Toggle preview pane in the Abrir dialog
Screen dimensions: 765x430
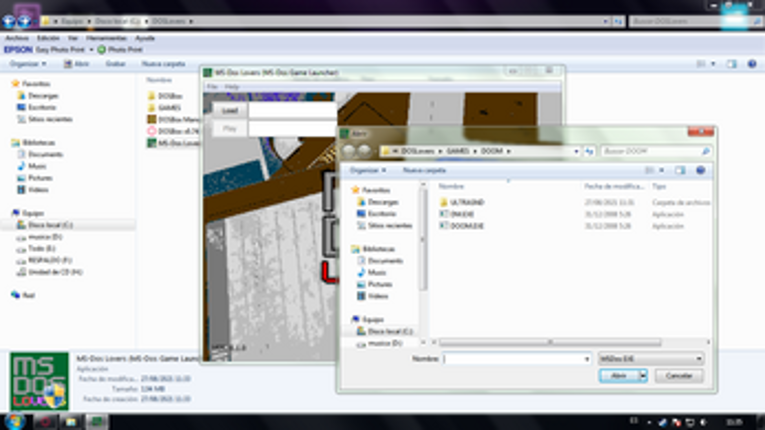pyautogui.click(x=680, y=170)
